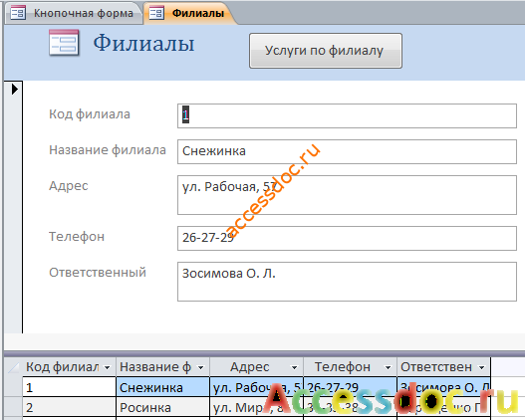Click the Телефон column header text

pos(342,367)
